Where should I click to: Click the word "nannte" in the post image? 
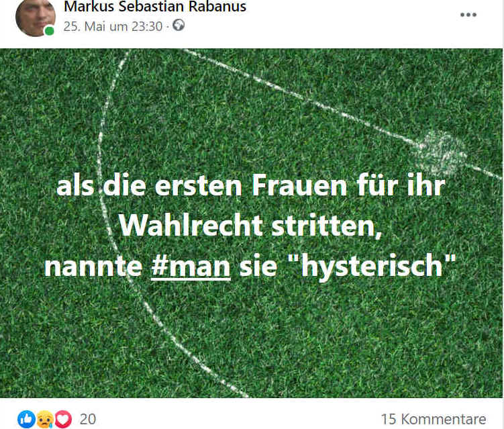click(x=93, y=267)
